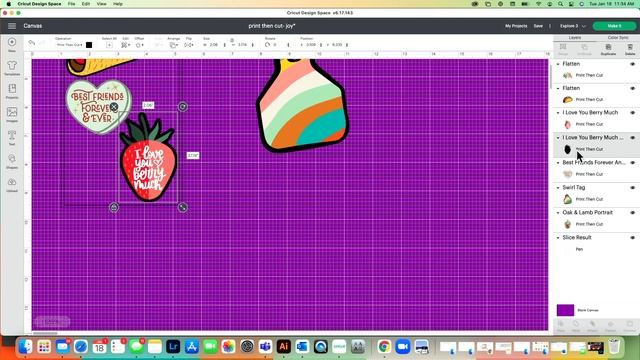Image resolution: width=640 pixels, height=360 pixels.
Task: Open the Arrange dropdown in toolbar
Action: (173, 45)
